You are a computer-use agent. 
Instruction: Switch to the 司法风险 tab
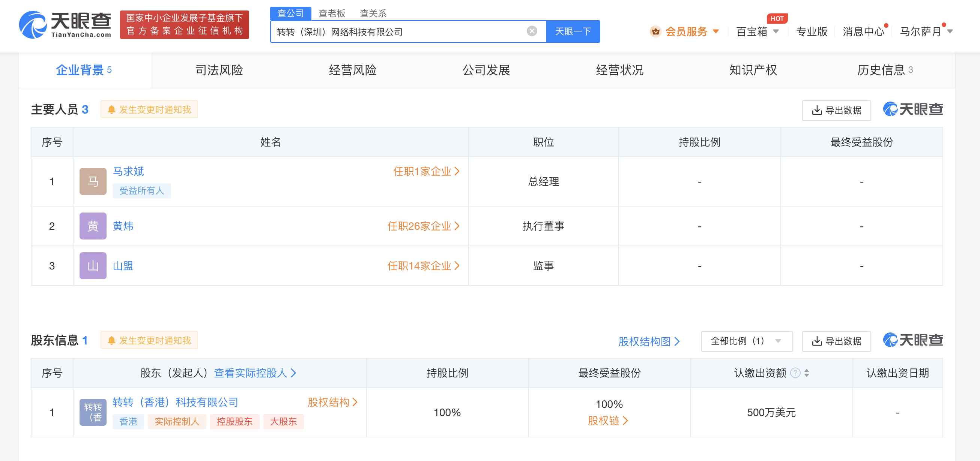[219, 70]
